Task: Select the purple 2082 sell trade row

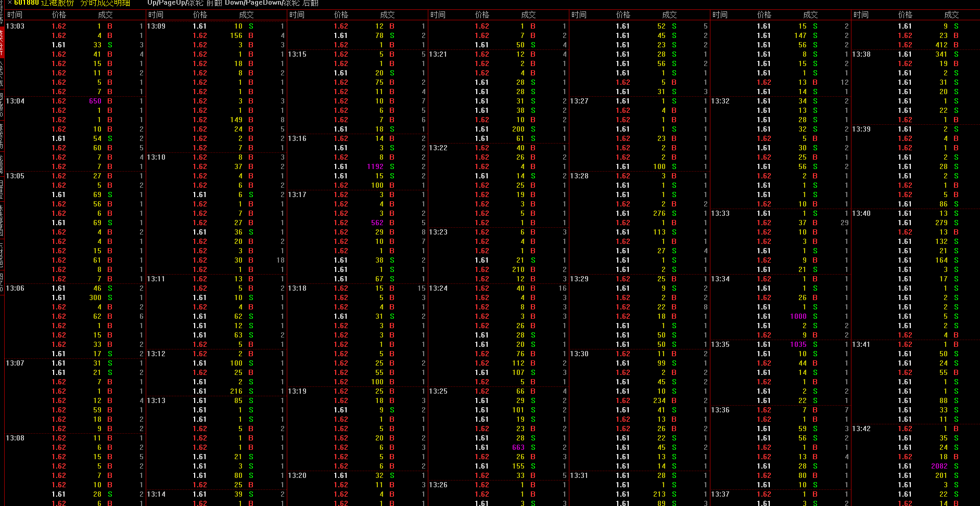Action: [939, 466]
